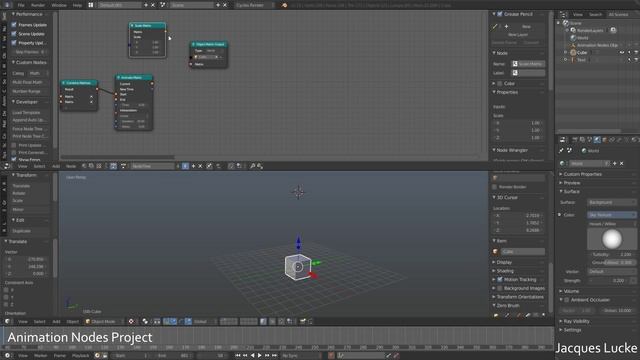
Task: Click the play animation button
Action: pos(260,356)
